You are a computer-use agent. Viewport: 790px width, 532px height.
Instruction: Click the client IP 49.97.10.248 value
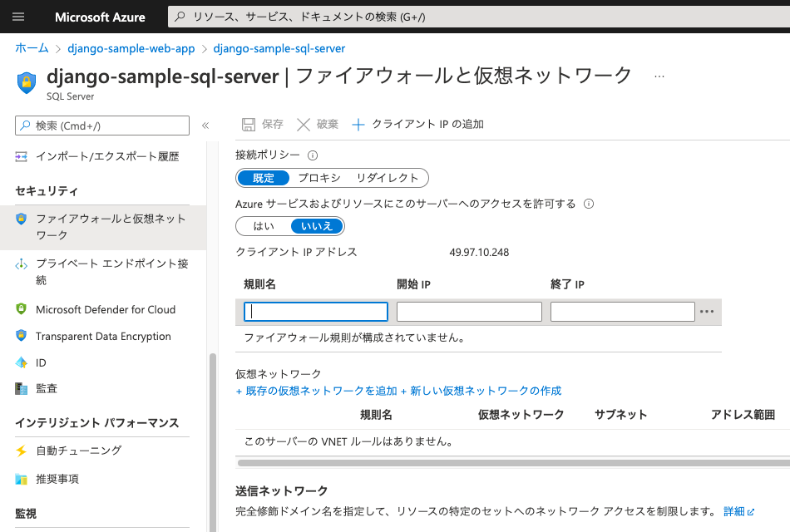(x=479, y=253)
